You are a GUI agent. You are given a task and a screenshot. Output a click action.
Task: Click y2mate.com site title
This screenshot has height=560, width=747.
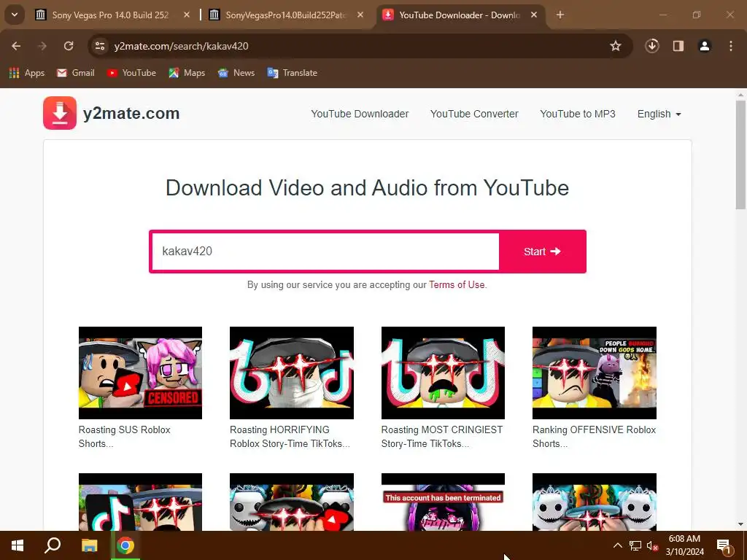(131, 113)
